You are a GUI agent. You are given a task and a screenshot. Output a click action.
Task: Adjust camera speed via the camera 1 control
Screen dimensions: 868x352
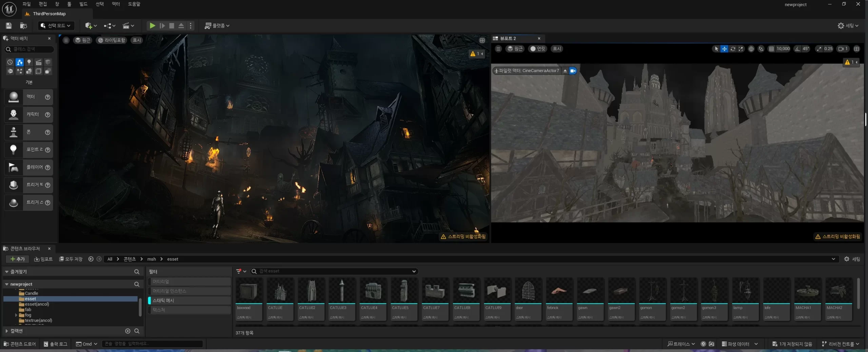(843, 49)
